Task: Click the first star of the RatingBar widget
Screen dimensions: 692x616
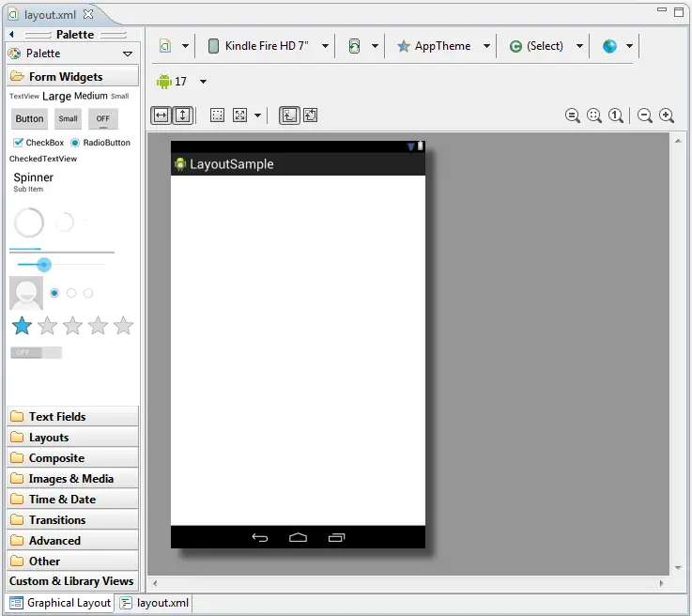Action: click(22, 326)
